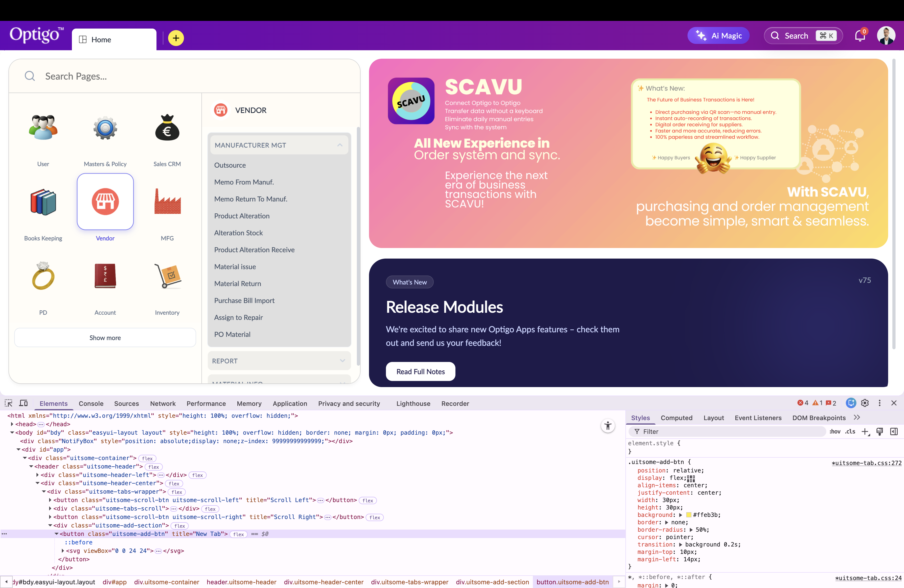Toggle device toolbar in DevTools
The image size is (904, 588).
[x=24, y=403]
